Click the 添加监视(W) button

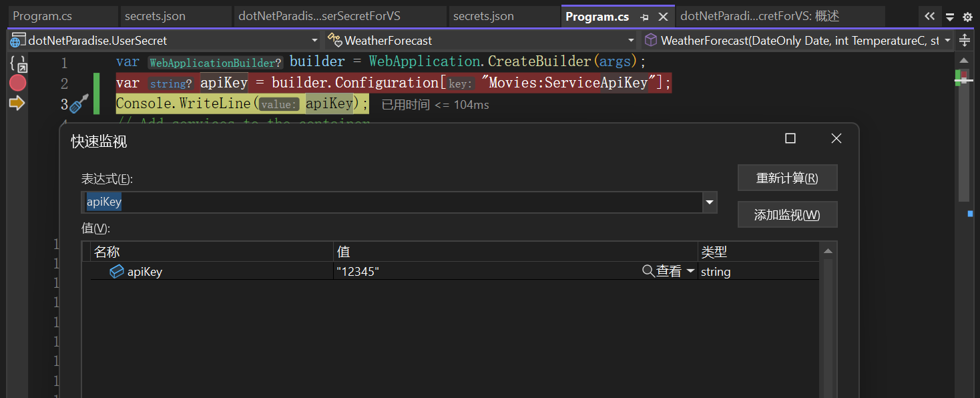787,215
